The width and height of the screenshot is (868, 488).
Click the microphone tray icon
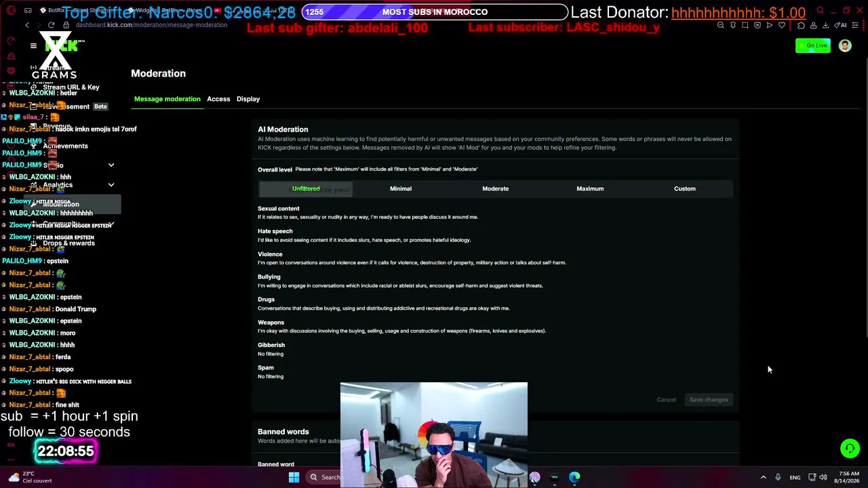click(x=778, y=477)
